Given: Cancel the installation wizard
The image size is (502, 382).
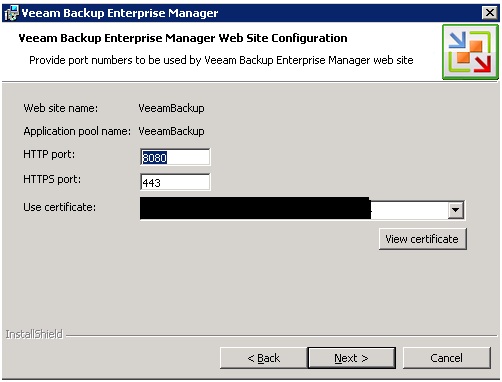Looking at the screenshot, I should tap(446, 358).
